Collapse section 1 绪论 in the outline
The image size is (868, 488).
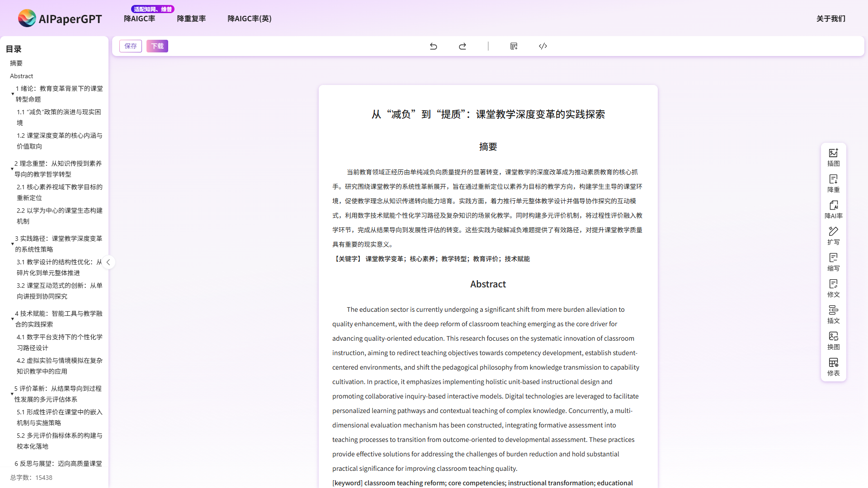(13, 94)
